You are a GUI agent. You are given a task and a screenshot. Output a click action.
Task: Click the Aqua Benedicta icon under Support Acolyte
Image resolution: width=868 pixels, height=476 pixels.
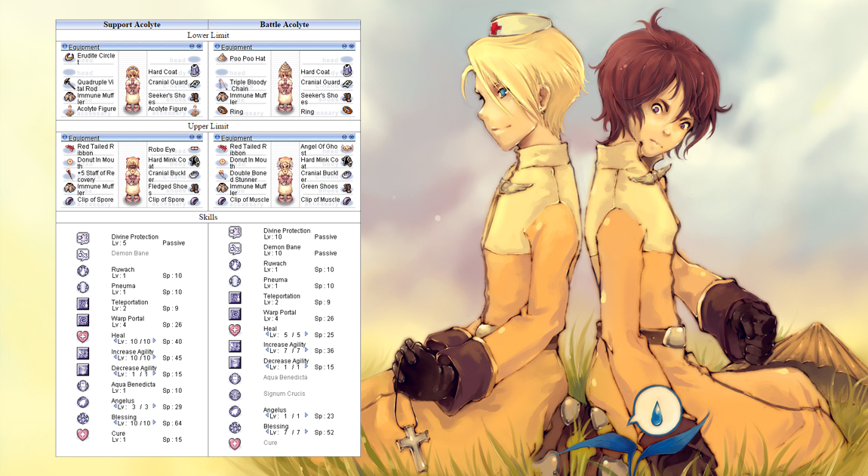[x=82, y=385]
